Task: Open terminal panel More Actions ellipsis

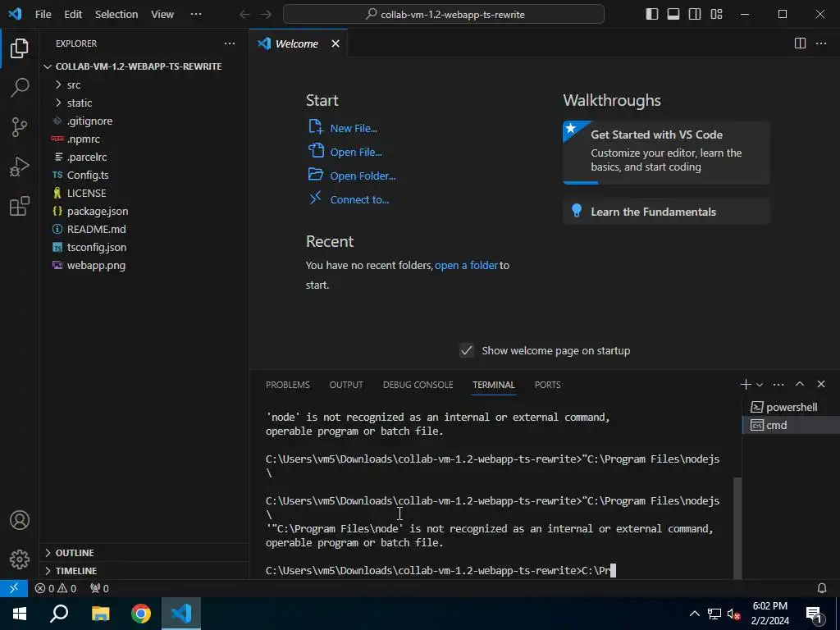Action: click(778, 385)
